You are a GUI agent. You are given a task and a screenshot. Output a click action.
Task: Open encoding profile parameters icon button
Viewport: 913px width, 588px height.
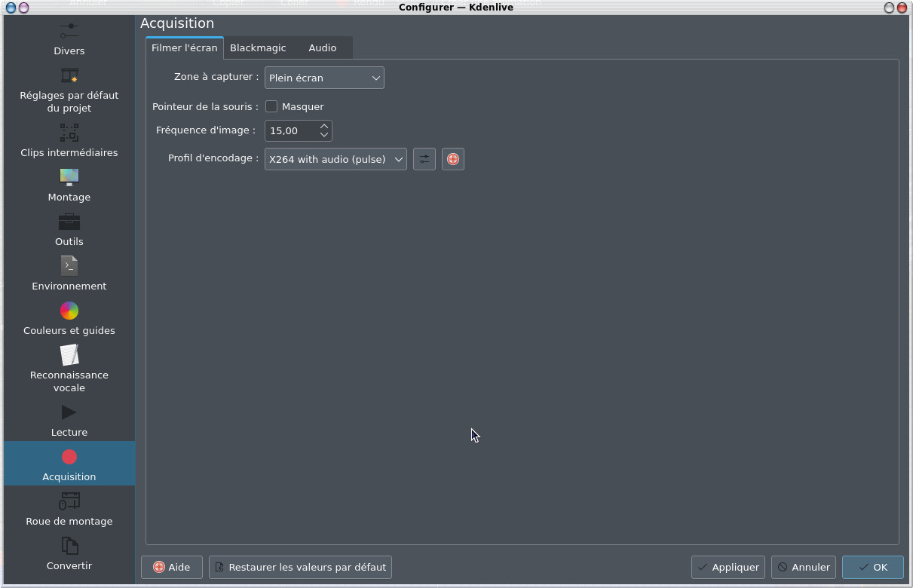pos(424,159)
